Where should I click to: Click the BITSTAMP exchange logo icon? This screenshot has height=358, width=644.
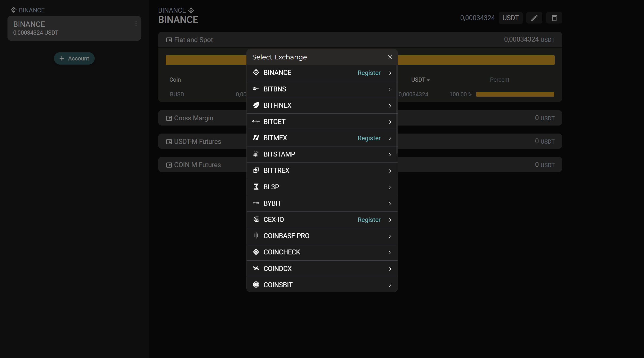tap(256, 154)
